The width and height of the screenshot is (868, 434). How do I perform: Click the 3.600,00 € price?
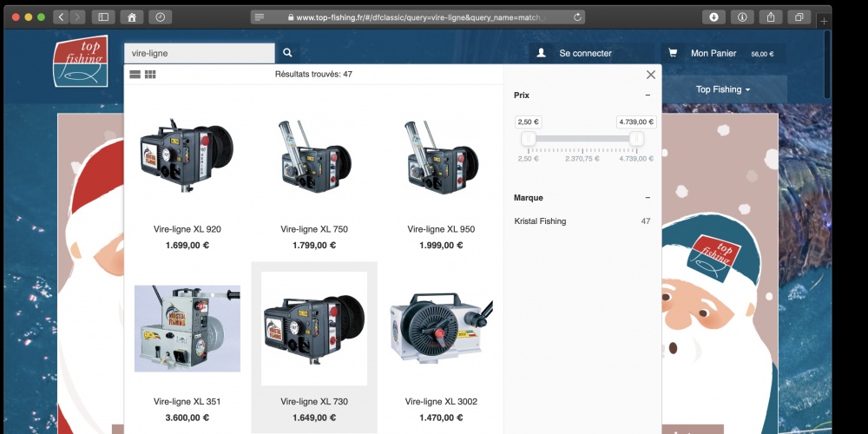[x=187, y=418]
